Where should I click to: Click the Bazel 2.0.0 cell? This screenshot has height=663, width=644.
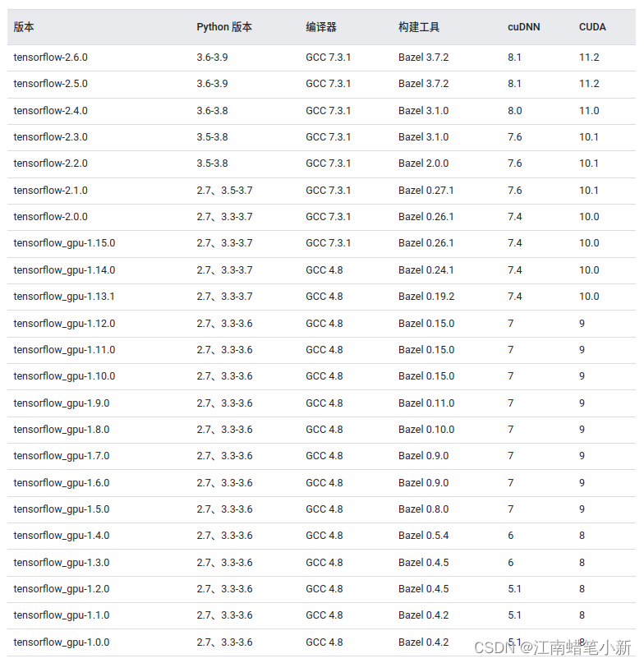423,163
